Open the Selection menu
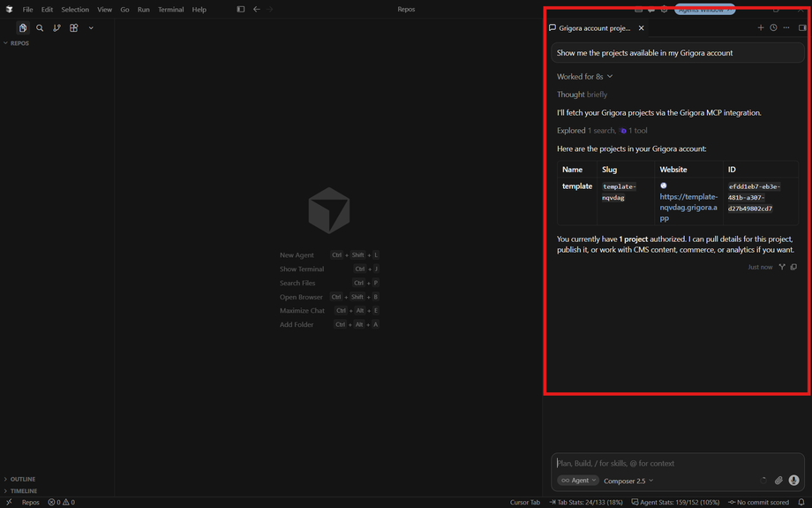Viewport: 812px width, 508px height. (x=75, y=10)
